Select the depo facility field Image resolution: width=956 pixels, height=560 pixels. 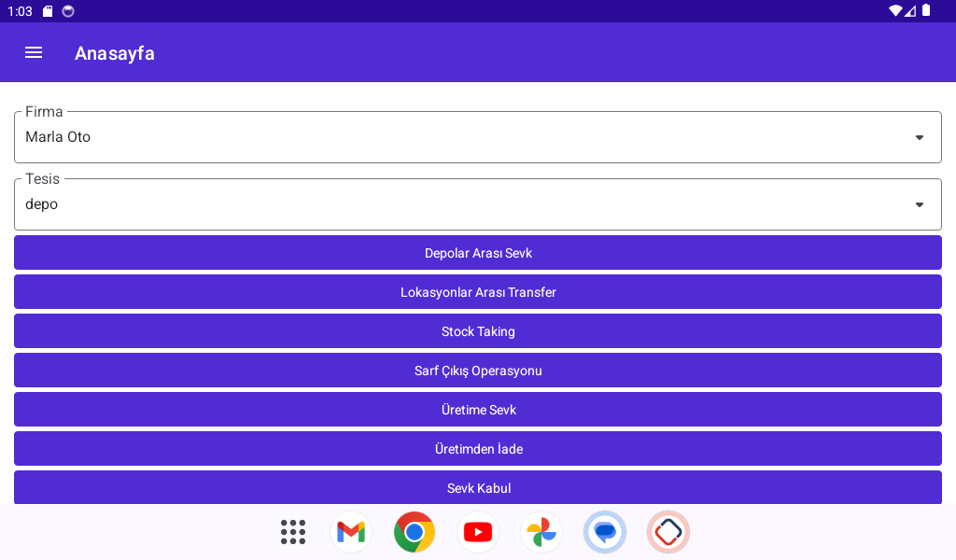coord(478,204)
